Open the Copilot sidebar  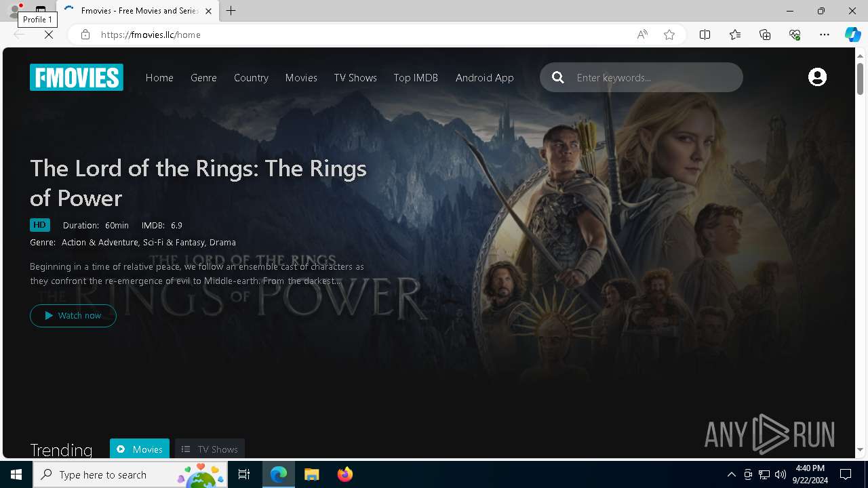pyautogui.click(x=852, y=35)
